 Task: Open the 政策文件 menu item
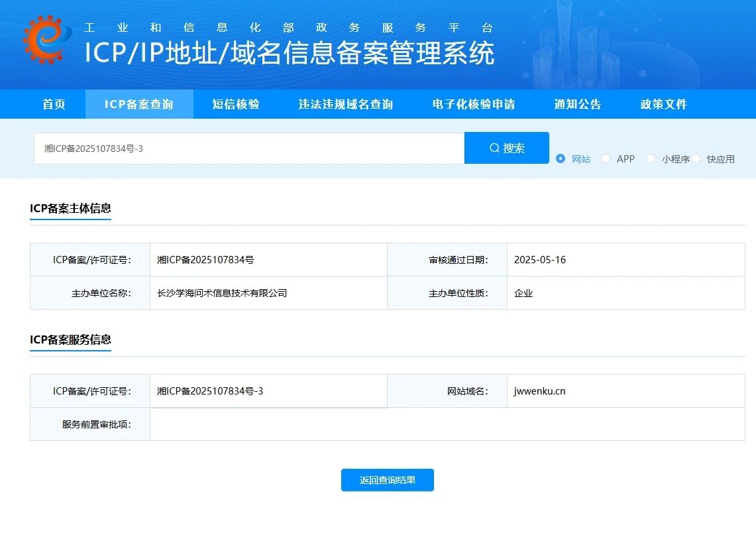[x=663, y=104]
